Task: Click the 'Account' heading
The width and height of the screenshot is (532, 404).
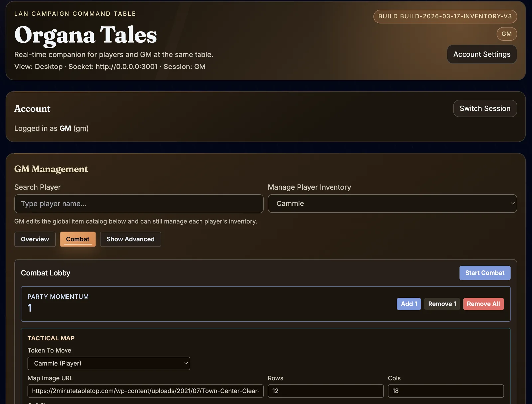Action: coord(32,109)
